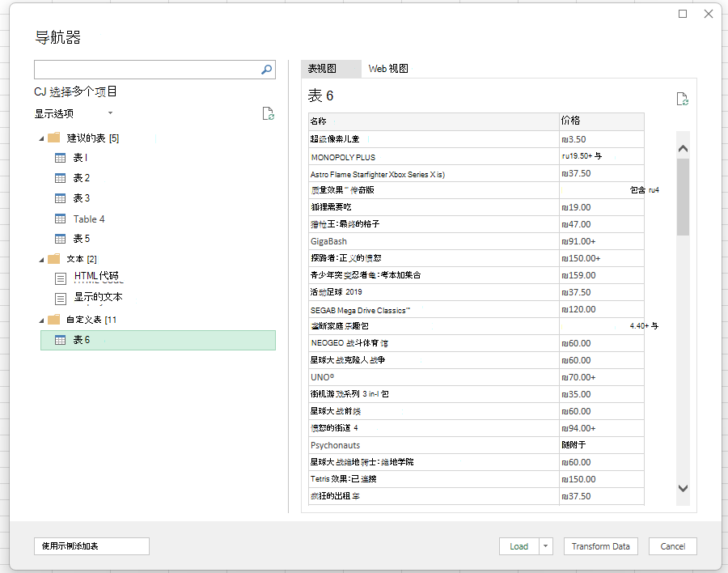Click the refresh icon in left pane
Image resolution: width=728 pixels, height=573 pixels.
click(x=268, y=114)
